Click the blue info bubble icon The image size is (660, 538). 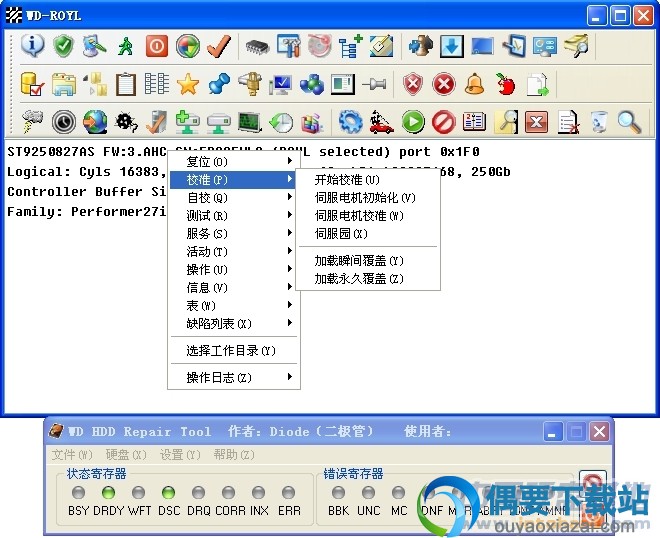tap(32, 45)
